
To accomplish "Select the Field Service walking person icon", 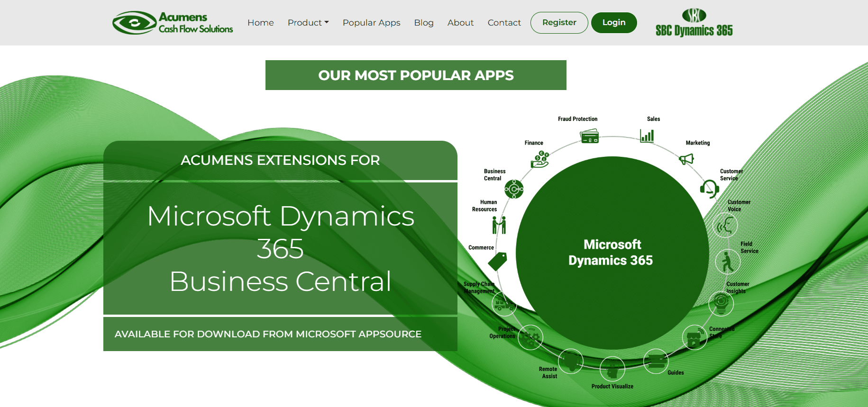I will (728, 262).
